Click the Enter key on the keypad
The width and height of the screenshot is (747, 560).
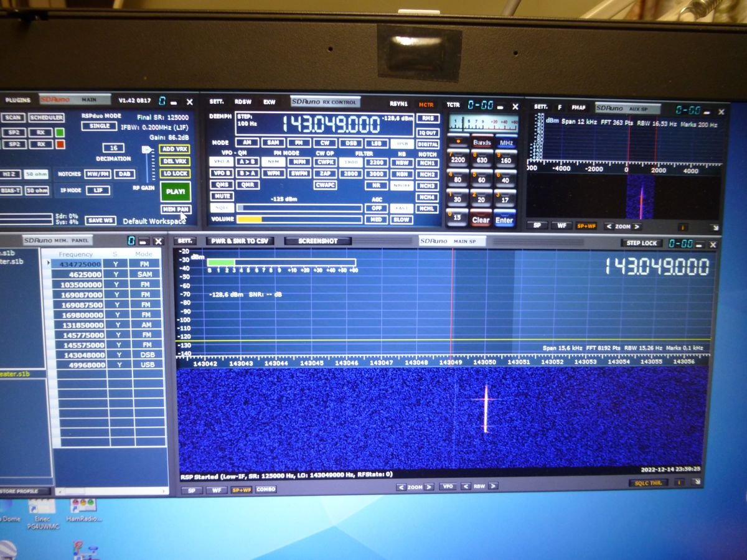point(504,220)
